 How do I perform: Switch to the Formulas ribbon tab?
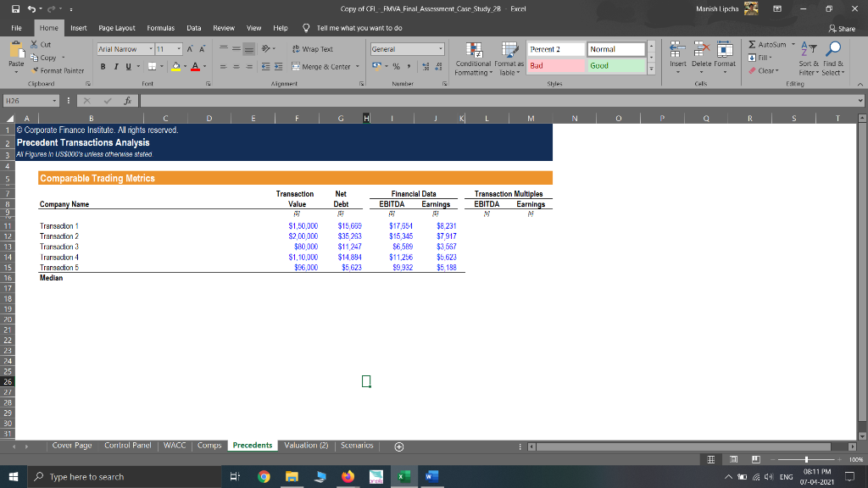point(160,27)
